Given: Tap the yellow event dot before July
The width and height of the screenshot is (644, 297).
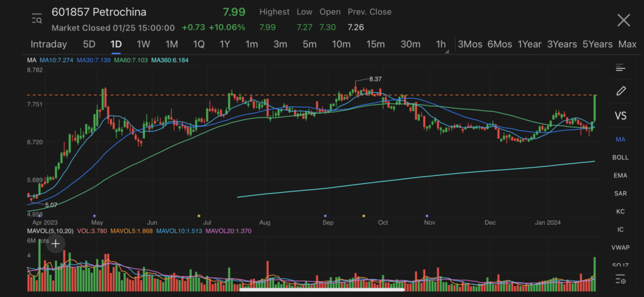Looking at the screenshot, I should [199, 216].
